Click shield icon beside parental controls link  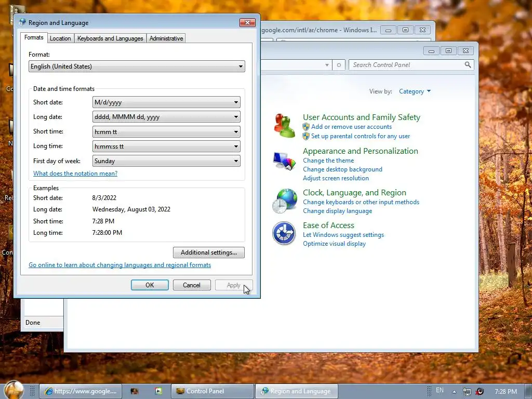tap(306, 136)
